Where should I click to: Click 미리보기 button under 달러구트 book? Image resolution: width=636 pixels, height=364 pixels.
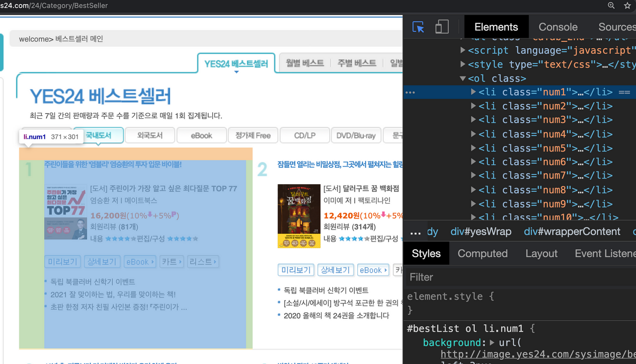pos(296,270)
